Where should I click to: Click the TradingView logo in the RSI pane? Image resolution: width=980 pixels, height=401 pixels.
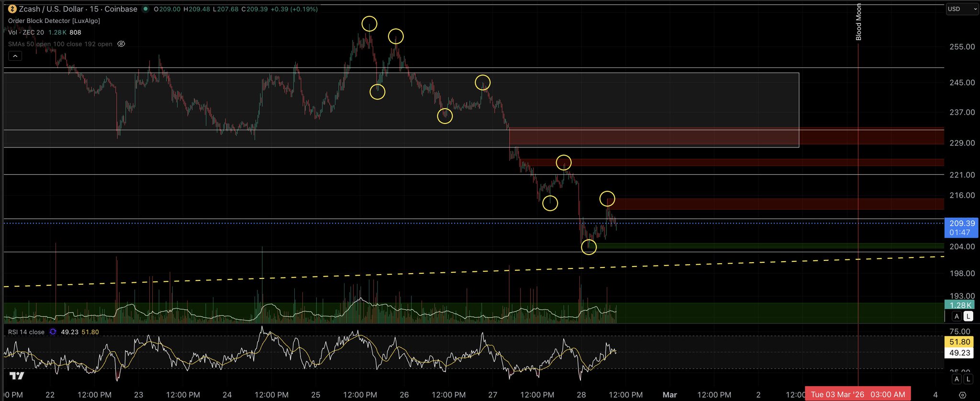click(x=17, y=376)
